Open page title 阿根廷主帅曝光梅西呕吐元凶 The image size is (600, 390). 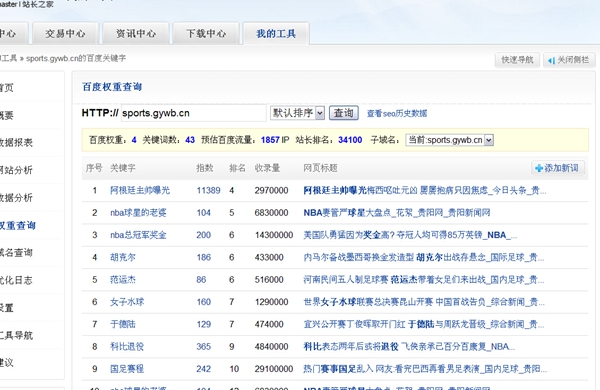pyautogui.click(x=425, y=190)
